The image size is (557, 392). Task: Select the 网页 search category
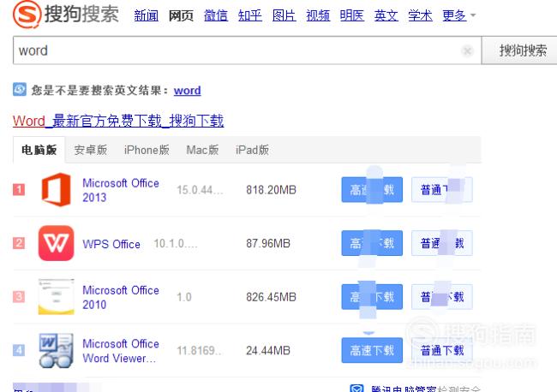point(181,15)
